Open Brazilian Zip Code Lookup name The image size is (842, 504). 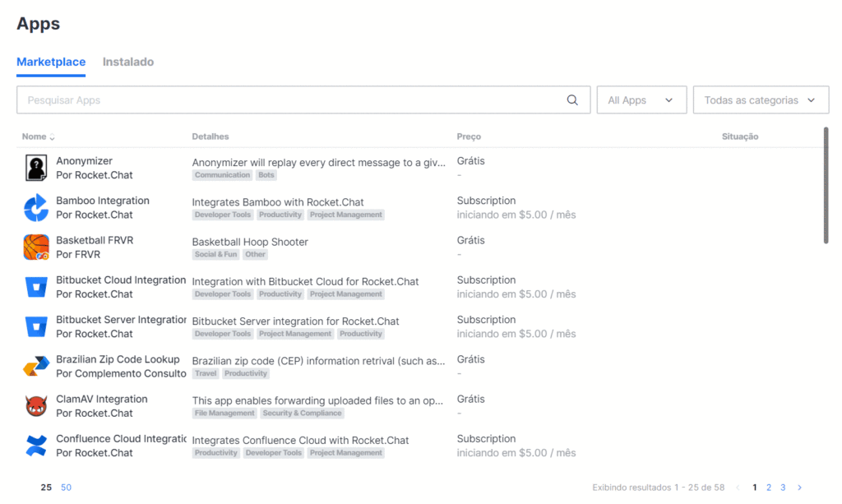(x=118, y=359)
